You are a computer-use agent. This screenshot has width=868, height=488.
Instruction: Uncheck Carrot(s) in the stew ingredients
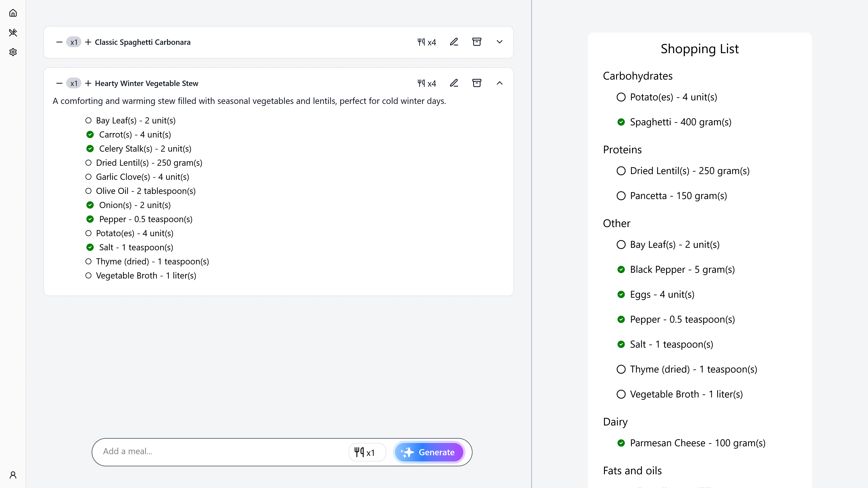[x=90, y=135]
